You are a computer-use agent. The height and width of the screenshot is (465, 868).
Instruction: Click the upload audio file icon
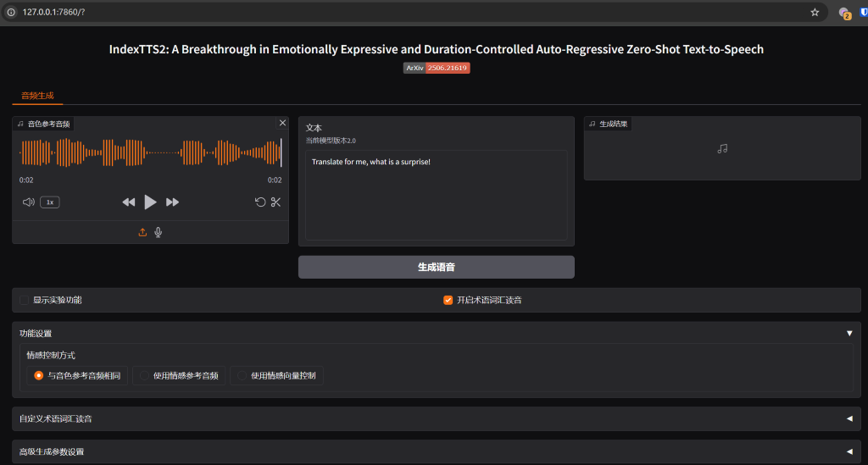click(142, 232)
